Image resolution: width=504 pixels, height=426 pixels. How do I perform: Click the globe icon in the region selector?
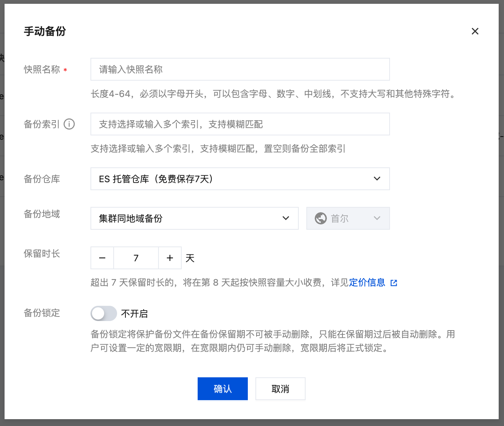click(320, 218)
